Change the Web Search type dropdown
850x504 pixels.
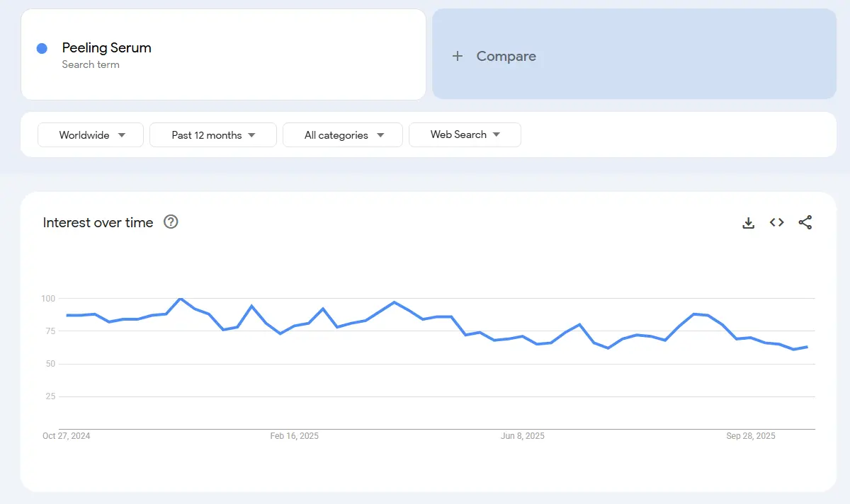(465, 134)
